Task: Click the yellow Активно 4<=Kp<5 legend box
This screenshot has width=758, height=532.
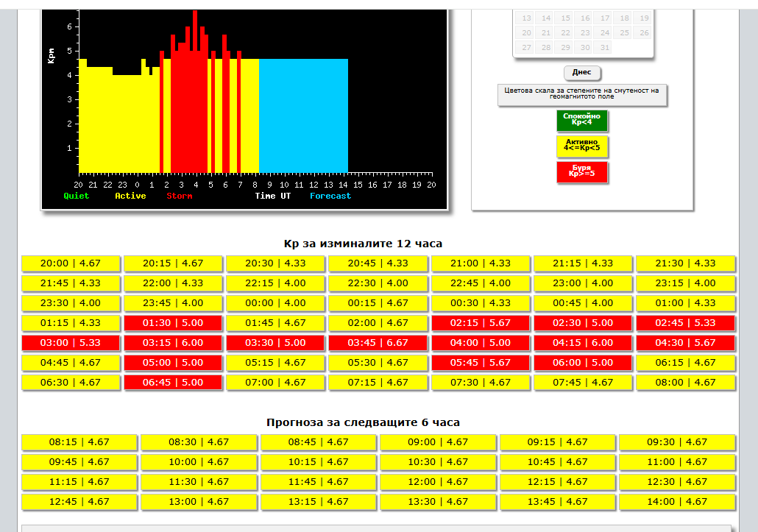Action: (x=582, y=146)
